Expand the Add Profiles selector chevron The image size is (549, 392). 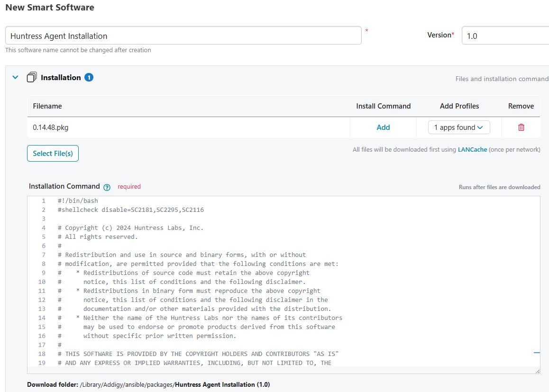[x=480, y=127]
